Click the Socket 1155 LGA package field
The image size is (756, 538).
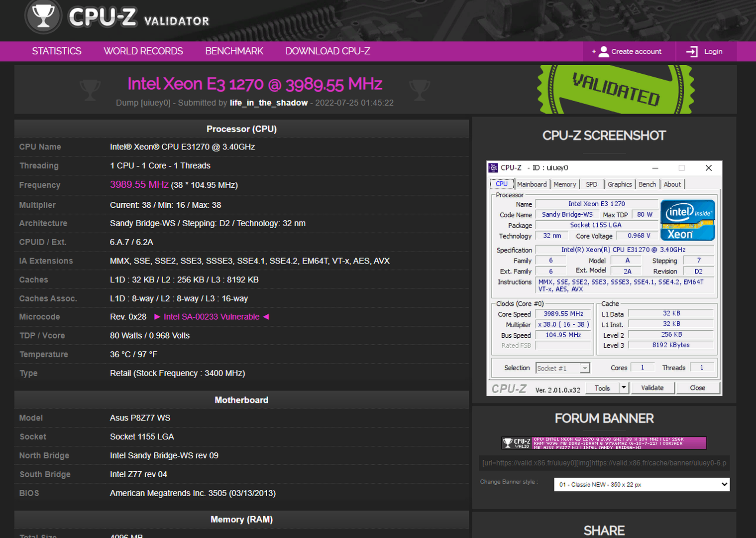click(x=596, y=225)
